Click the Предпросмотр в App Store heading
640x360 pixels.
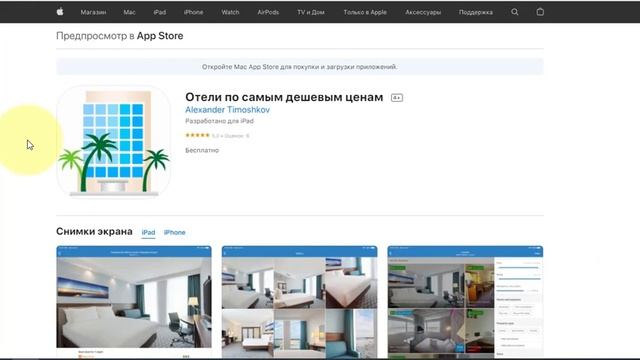coord(120,36)
